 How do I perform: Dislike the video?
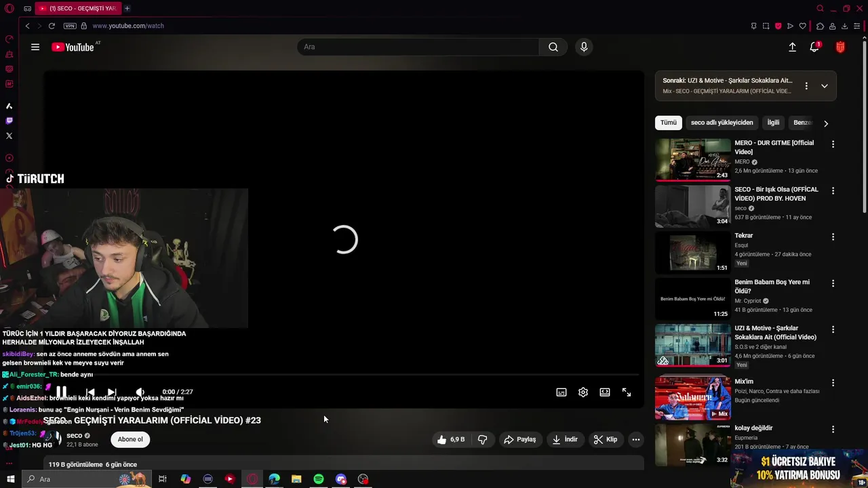coord(483,439)
